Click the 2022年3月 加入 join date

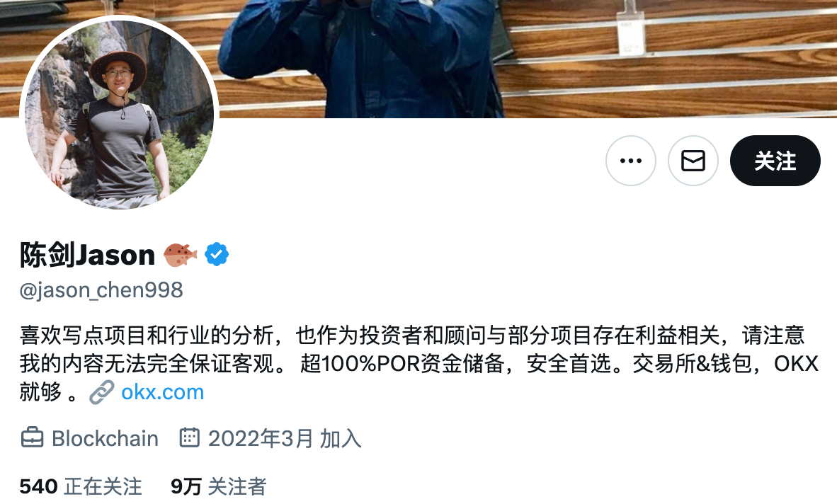click(x=285, y=438)
